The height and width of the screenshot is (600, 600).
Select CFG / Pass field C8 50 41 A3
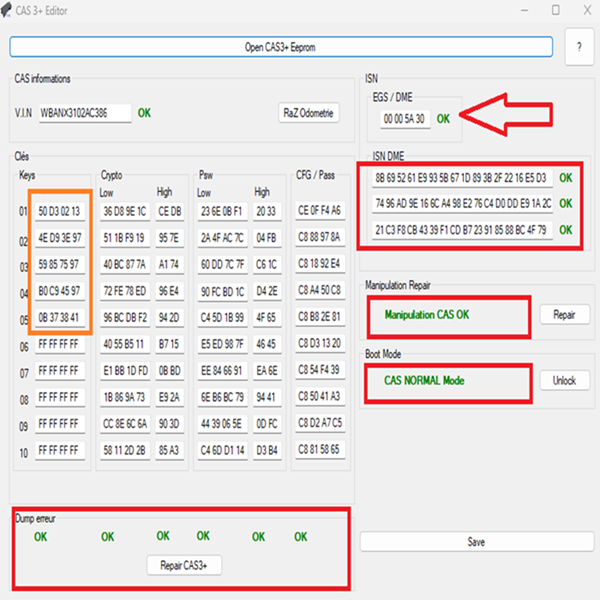[x=320, y=396]
